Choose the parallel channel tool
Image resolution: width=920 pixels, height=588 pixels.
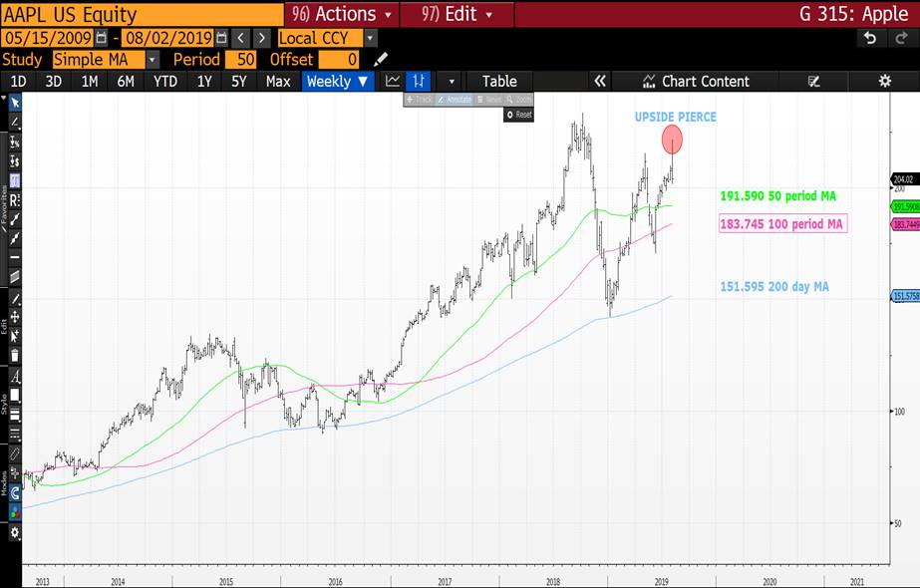pos(15,276)
